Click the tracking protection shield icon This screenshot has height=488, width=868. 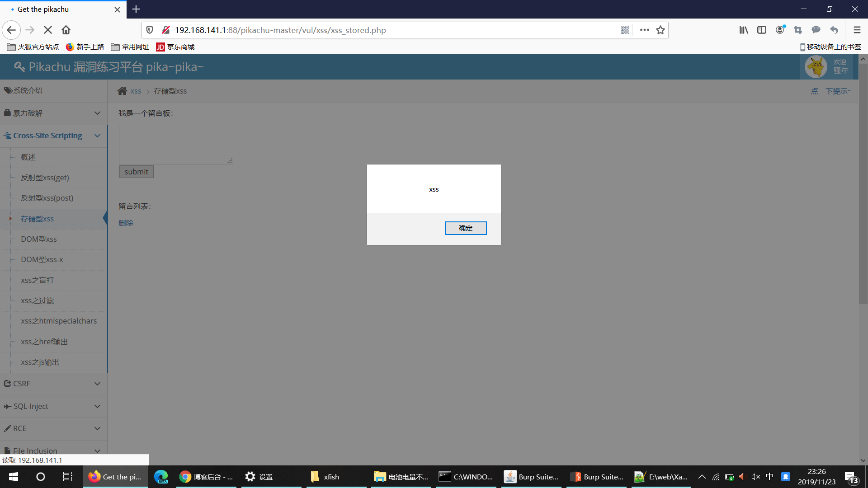pyautogui.click(x=150, y=30)
